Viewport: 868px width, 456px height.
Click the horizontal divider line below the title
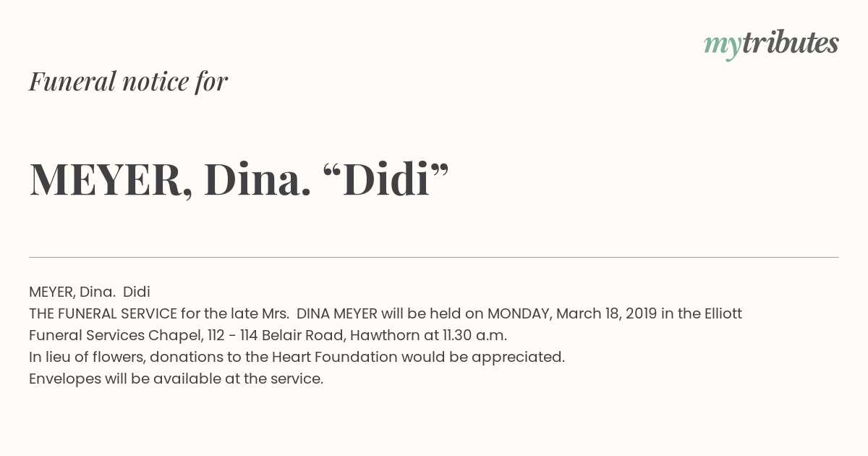[x=434, y=257]
